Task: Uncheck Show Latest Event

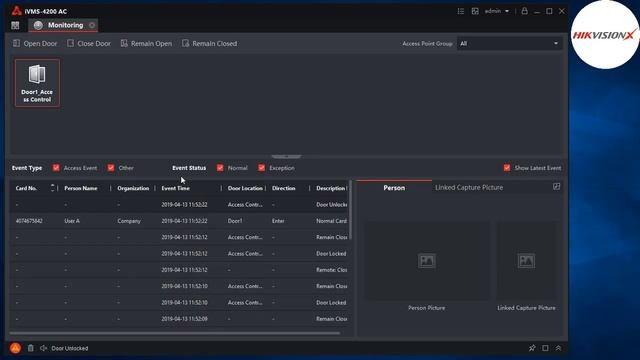Action: click(x=507, y=168)
